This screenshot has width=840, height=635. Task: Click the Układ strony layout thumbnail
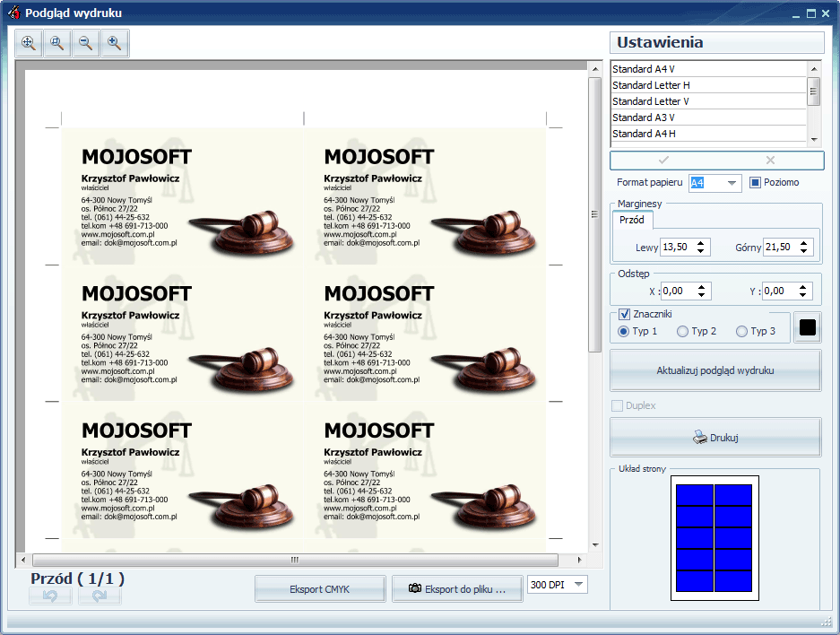(x=714, y=538)
